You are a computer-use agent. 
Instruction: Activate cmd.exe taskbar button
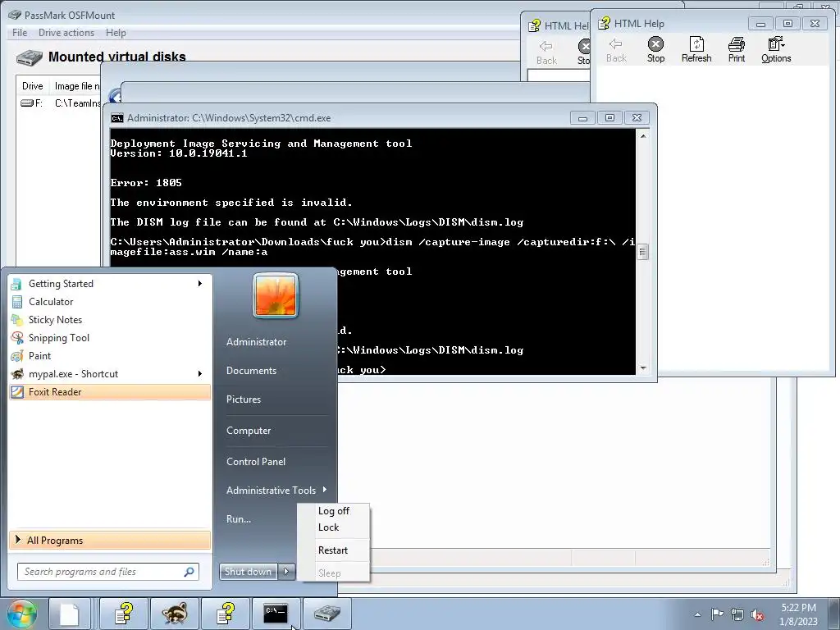point(276,614)
